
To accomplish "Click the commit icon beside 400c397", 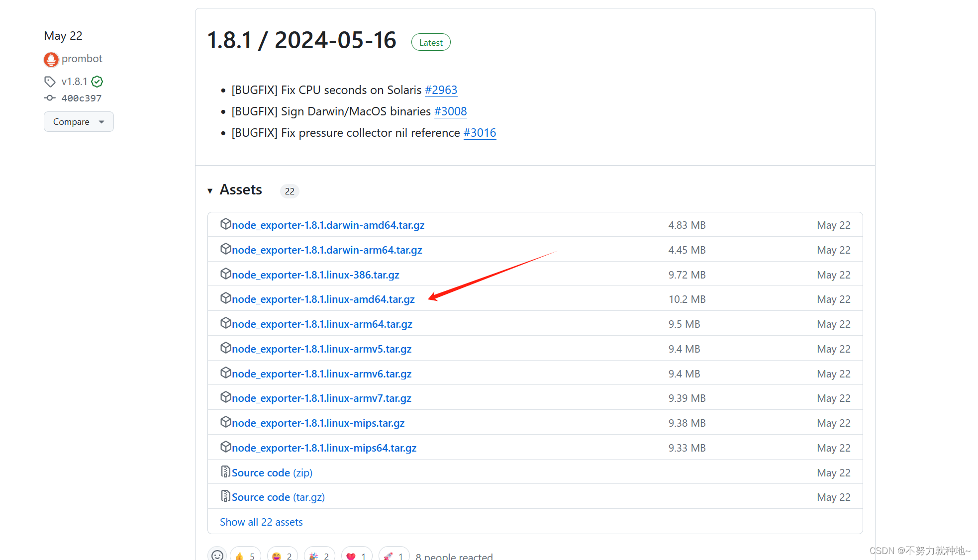I will point(50,98).
